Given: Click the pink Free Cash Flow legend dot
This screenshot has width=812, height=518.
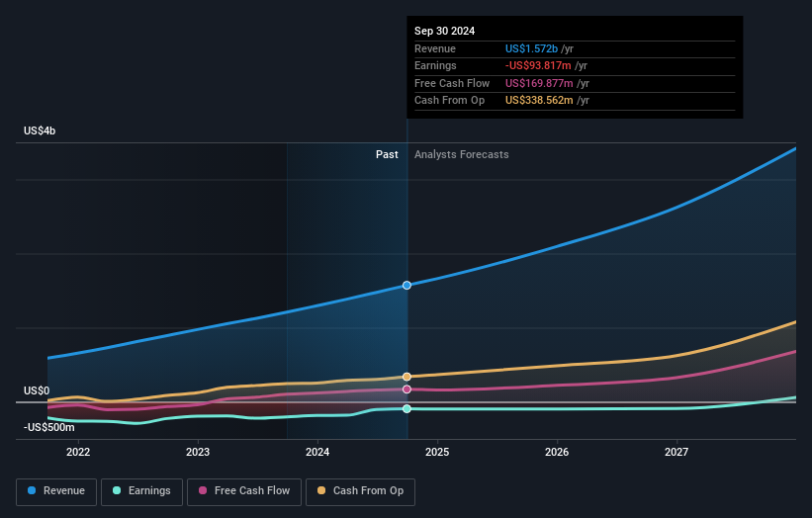Looking at the screenshot, I should tap(203, 490).
